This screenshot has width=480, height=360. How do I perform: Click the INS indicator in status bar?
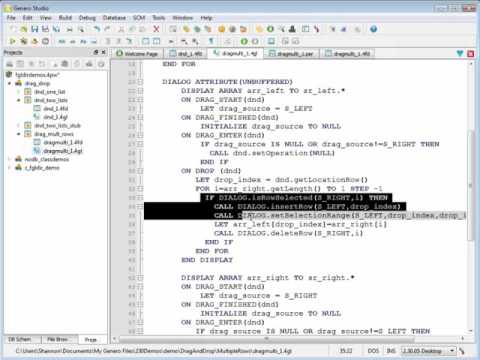pyautogui.click(x=391, y=351)
